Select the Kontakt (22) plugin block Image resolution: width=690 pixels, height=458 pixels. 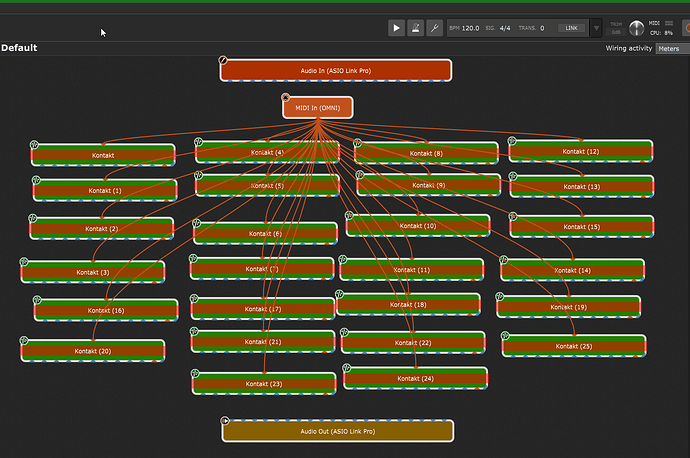click(x=413, y=342)
